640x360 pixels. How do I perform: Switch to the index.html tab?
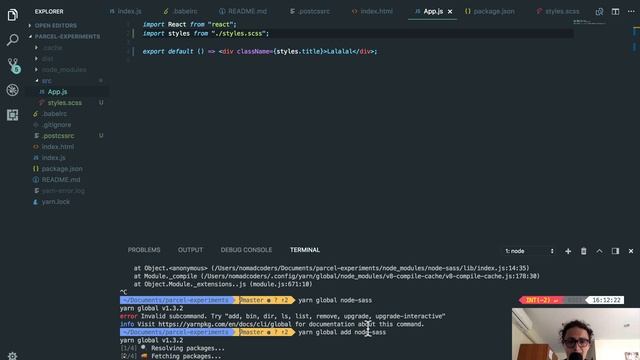point(372,11)
